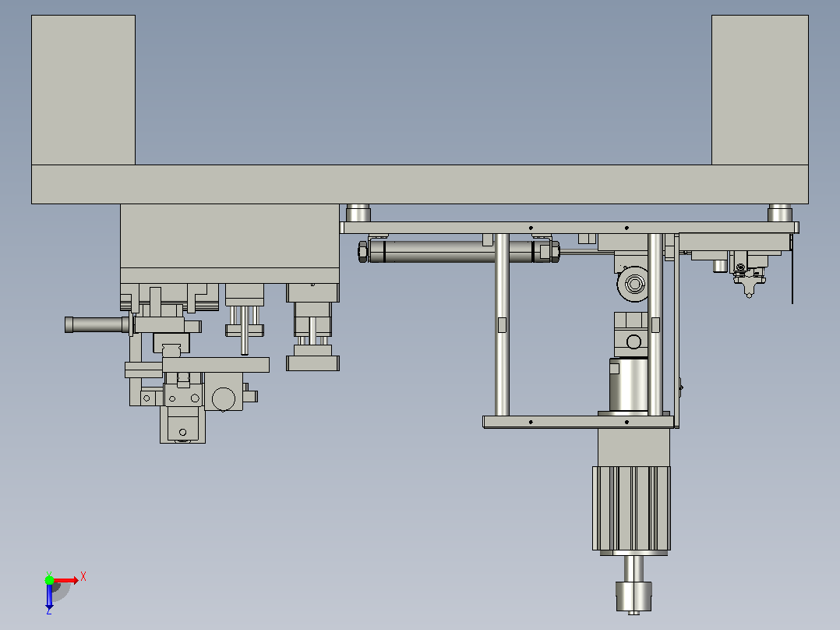This screenshot has height=630, width=840.
Task: Select the cylindrical handle on the left assembly
Action: 97,325
